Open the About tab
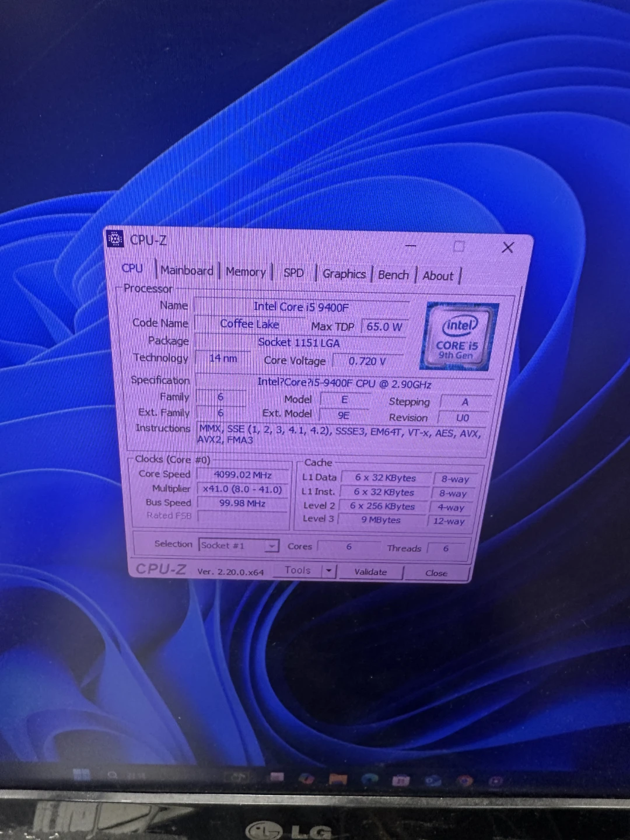This screenshot has width=630, height=840. (437, 276)
